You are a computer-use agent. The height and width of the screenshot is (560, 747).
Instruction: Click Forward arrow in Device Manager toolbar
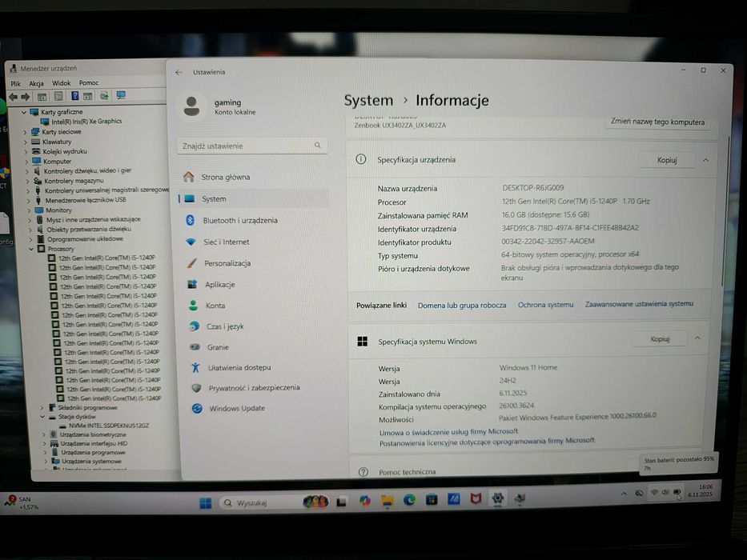click(26, 97)
